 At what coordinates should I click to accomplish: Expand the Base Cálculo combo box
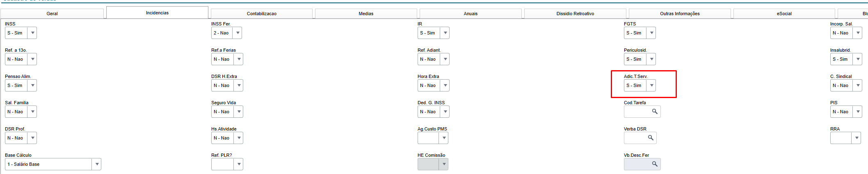coord(97,164)
